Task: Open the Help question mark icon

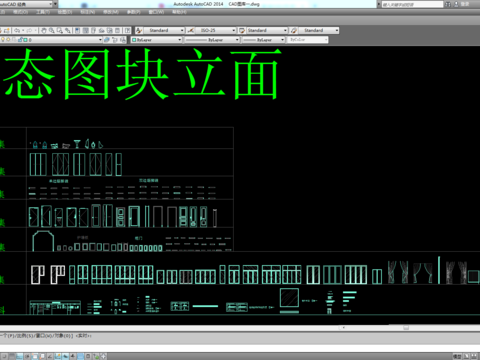Action: click(127, 30)
